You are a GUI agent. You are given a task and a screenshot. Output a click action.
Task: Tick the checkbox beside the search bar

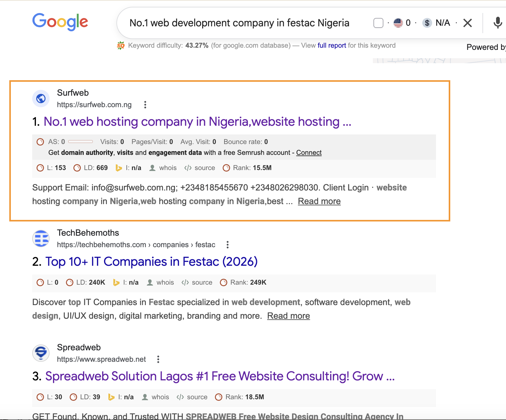point(378,23)
